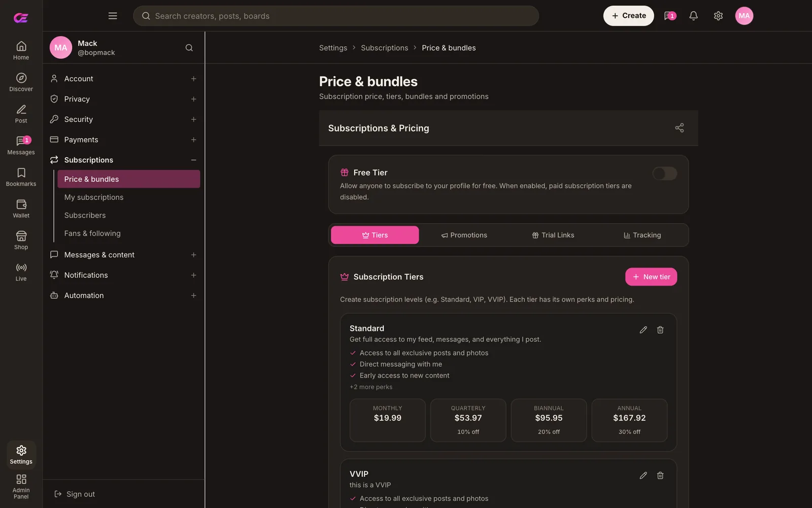Click the gear icon in top bar

(x=718, y=16)
